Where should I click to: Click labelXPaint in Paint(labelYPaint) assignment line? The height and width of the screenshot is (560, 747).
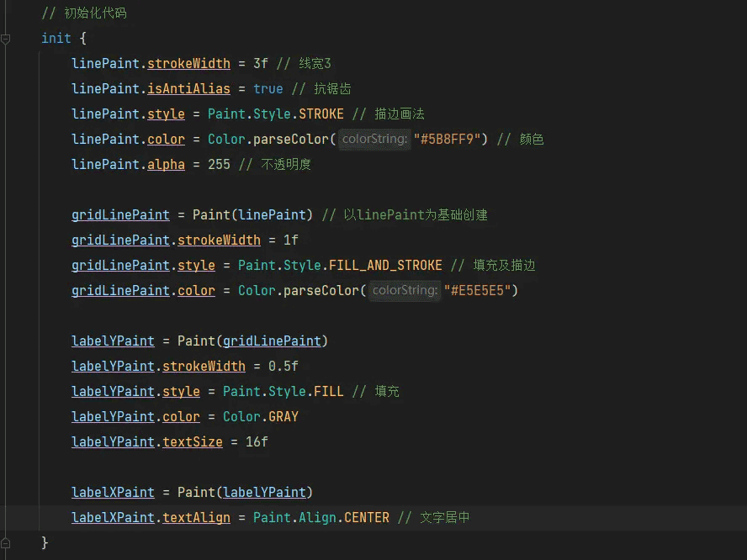113,493
